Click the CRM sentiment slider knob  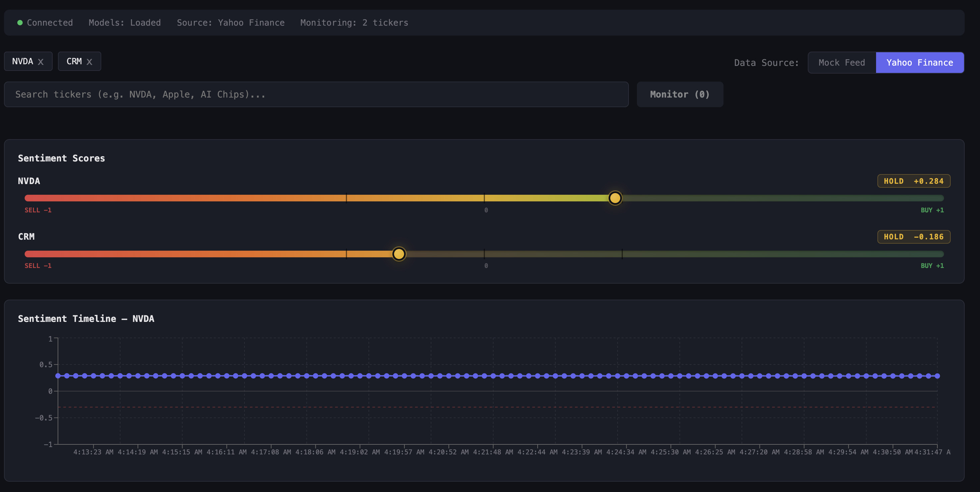tap(399, 254)
